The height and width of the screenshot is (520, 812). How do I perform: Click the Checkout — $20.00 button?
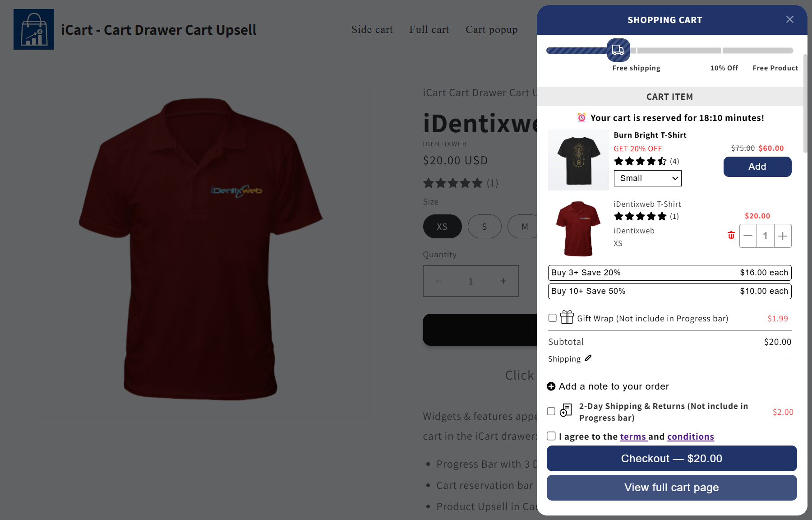[671, 458]
